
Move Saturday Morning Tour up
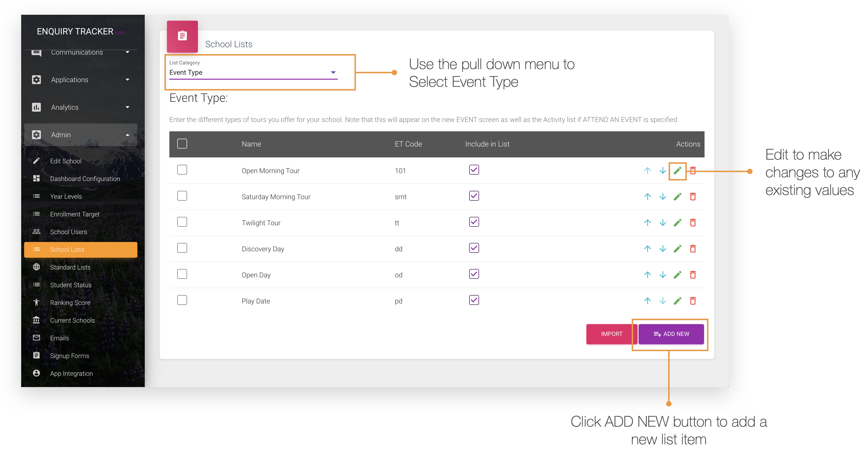(647, 196)
